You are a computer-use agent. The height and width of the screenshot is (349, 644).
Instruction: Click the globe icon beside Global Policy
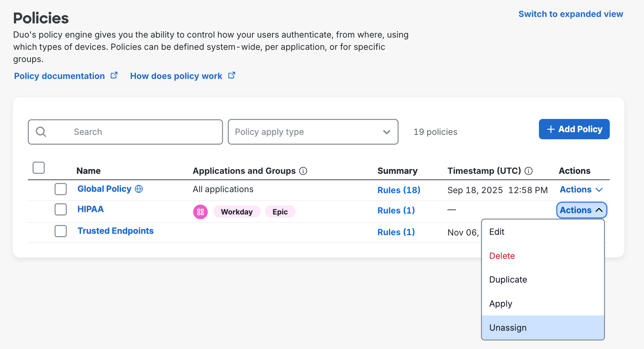click(139, 189)
